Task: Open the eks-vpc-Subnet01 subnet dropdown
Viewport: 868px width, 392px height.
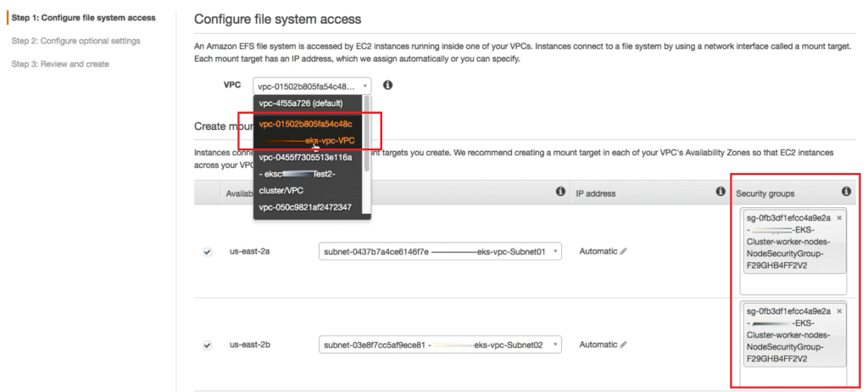Action: (x=440, y=251)
